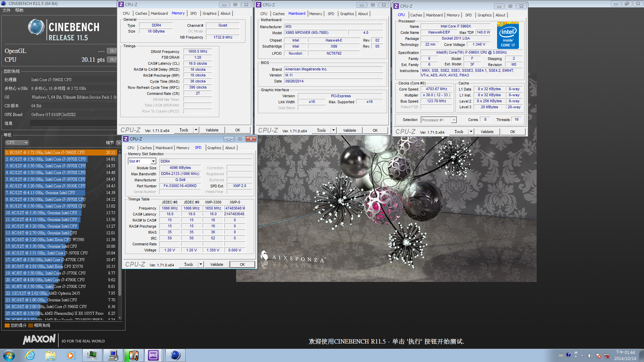Switch to Memory tab in SPD window

pos(183,148)
